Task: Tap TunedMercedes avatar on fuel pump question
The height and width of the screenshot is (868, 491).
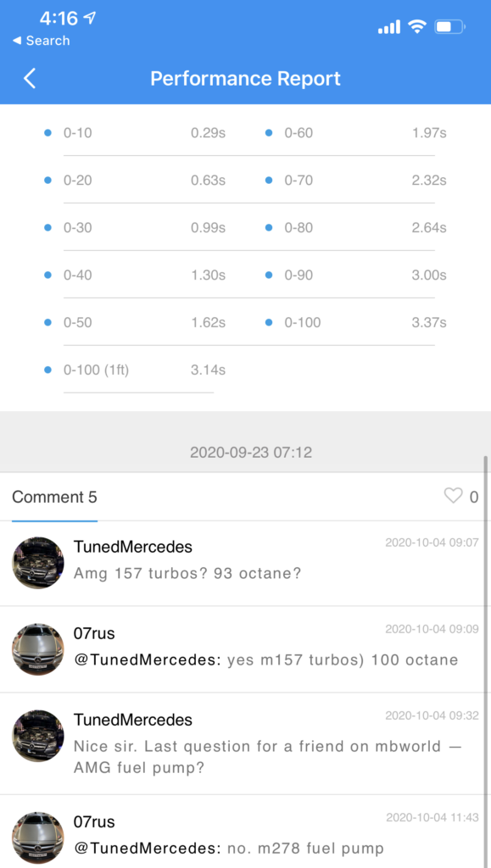Action: click(38, 736)
